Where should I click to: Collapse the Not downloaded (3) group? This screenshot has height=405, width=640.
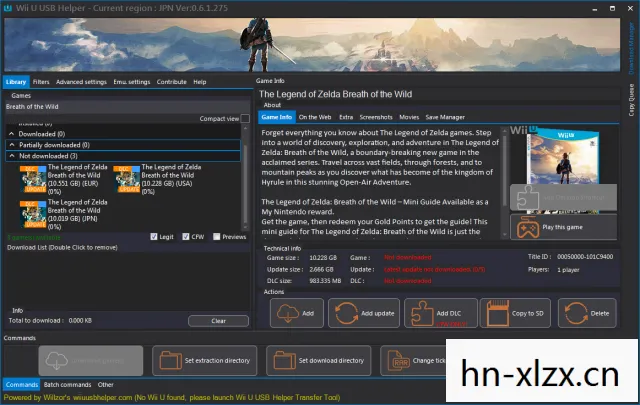(12, 156)
